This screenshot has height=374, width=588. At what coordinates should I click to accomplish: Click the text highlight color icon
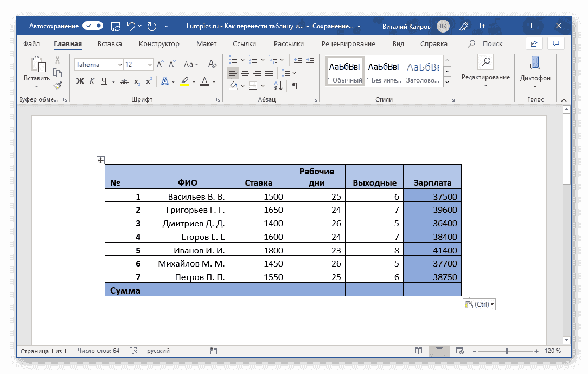185,81
